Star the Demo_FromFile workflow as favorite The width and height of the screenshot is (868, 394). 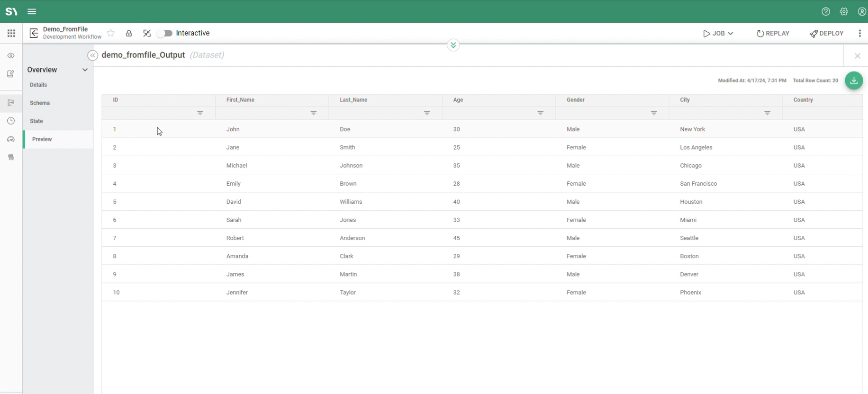point(111,33)
